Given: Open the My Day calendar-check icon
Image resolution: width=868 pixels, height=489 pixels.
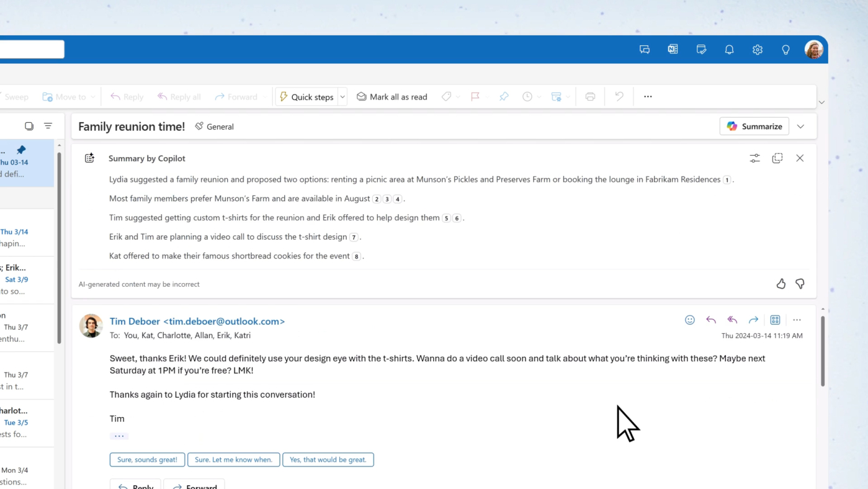Looking at the screenshot, I should [x=701, y=50].
